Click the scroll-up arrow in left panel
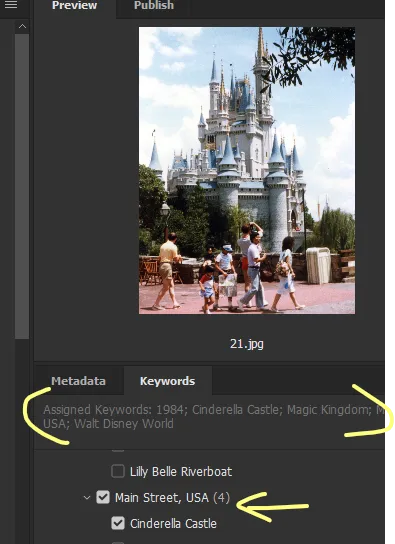 (22, 26)
